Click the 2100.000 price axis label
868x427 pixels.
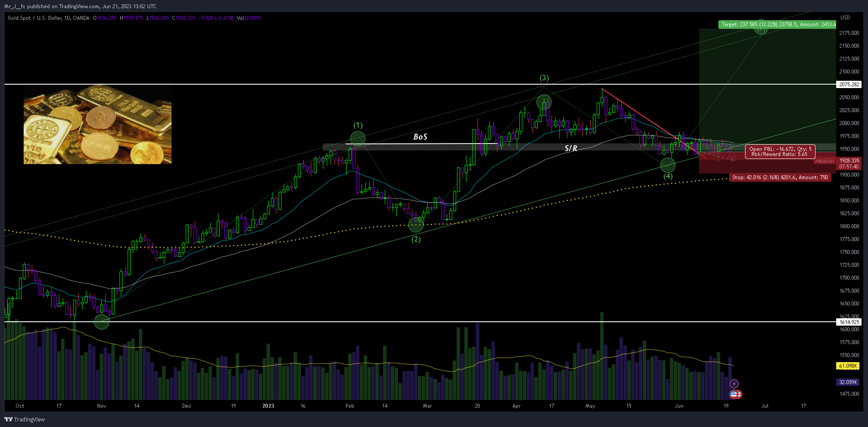849,72
